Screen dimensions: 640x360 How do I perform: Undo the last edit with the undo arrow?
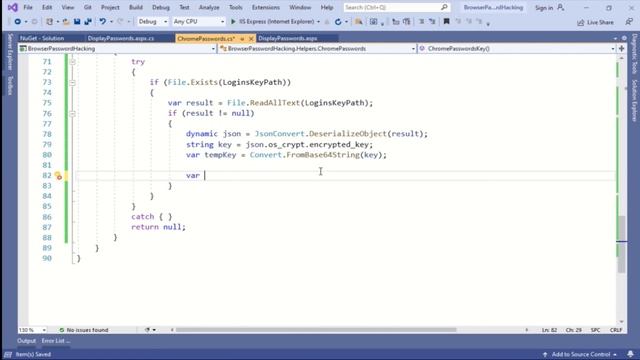tap(102, 22)
